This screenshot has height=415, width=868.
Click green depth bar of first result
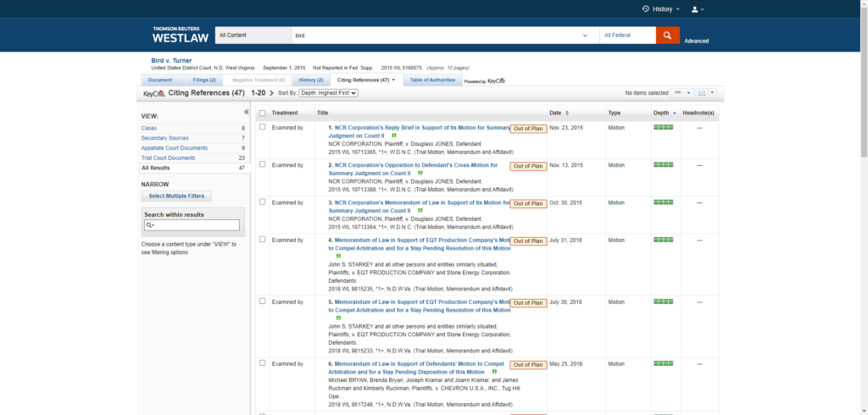click(x=663, y=127)
